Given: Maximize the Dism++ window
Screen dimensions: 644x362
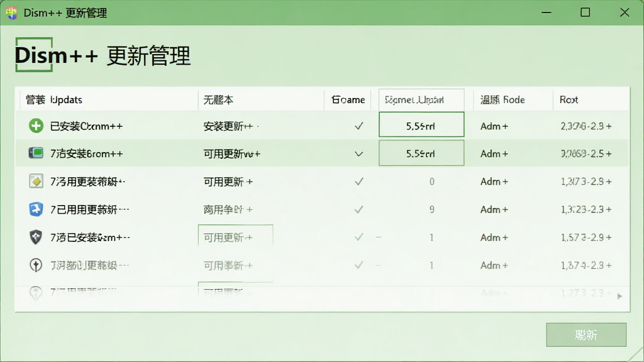Looking at the screenshot, I should 586,13.
